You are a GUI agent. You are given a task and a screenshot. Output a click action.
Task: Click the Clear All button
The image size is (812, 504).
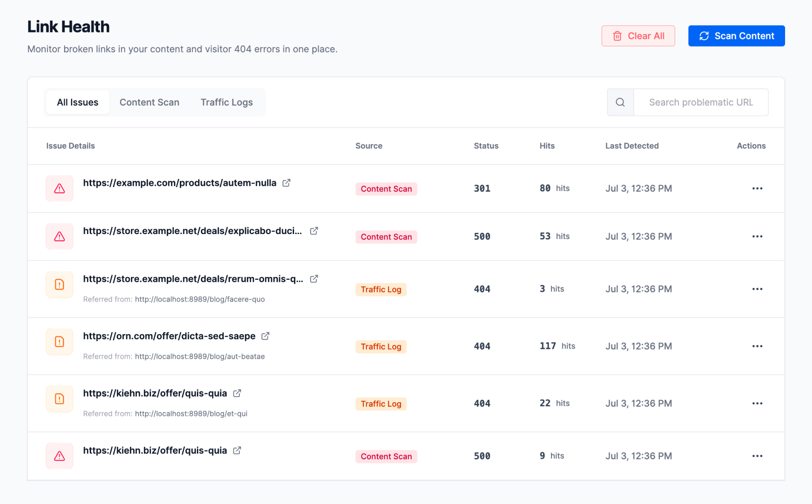(638, 36)
